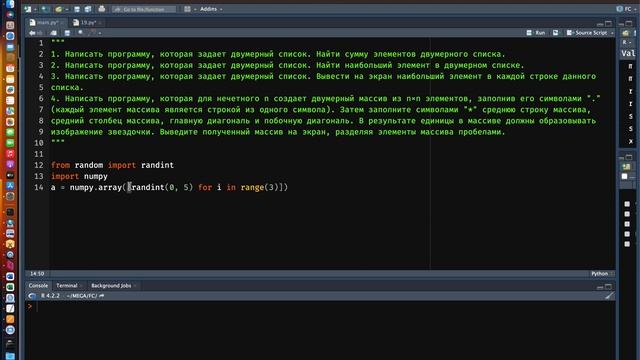Open the FC project dropdown menu
This screenshot has height=360, width=640.
click(x=628, y=9)
